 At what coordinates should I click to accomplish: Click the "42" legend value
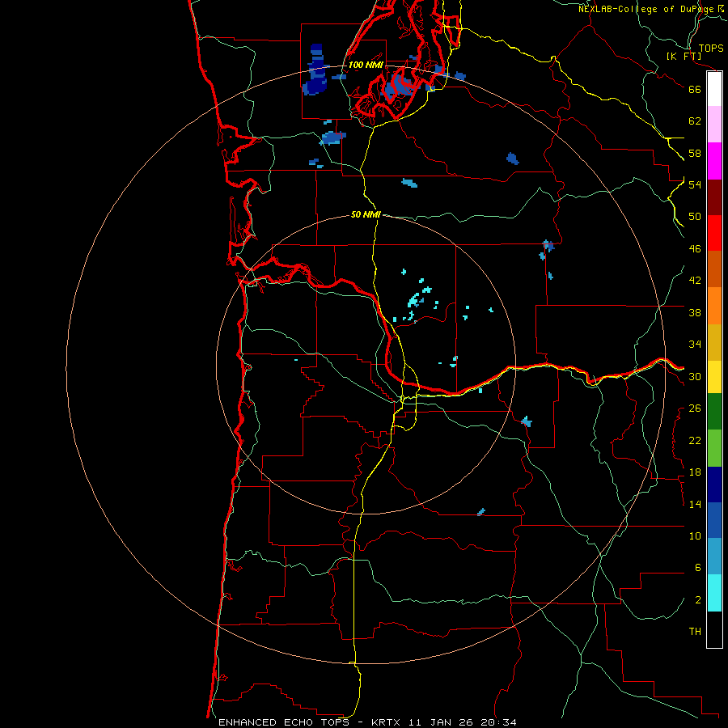[695, 281]
